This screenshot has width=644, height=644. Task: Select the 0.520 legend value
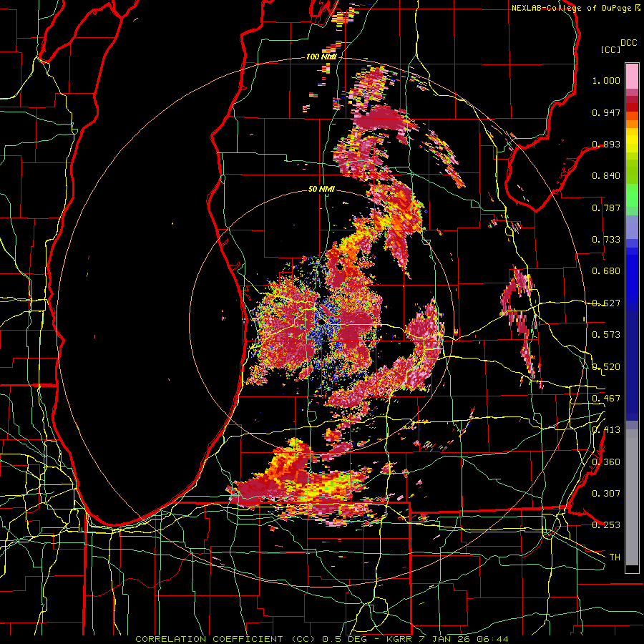coord(606,367)
